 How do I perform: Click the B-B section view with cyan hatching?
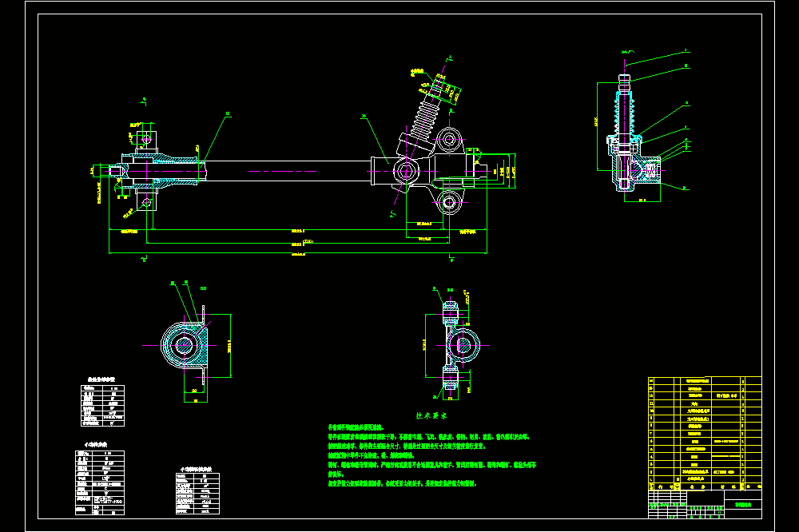click(x=185, y=346)
